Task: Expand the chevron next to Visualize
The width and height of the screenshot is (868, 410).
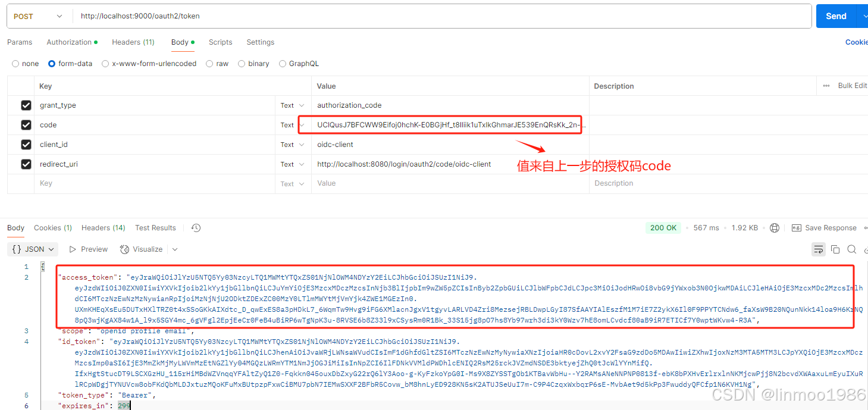Action: tap(175, 249)
